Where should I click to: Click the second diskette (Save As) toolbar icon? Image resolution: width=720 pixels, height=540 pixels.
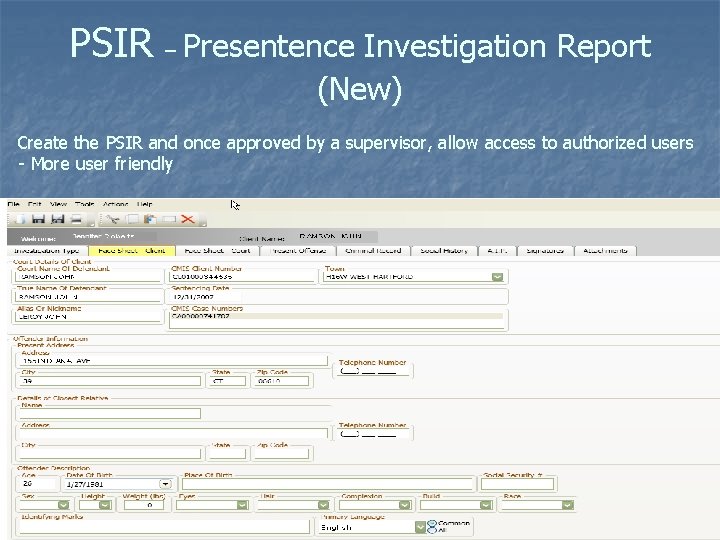click(x=57, y=219)
